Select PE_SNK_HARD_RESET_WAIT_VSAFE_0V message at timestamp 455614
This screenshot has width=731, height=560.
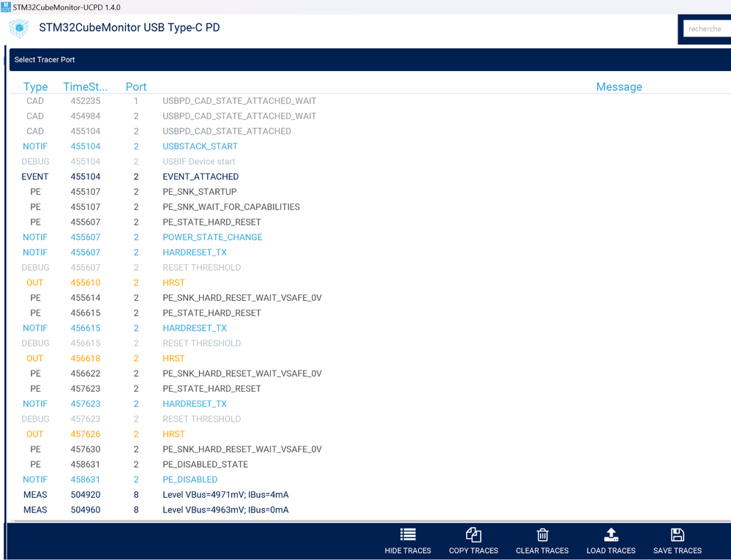[x=242, y=298]
